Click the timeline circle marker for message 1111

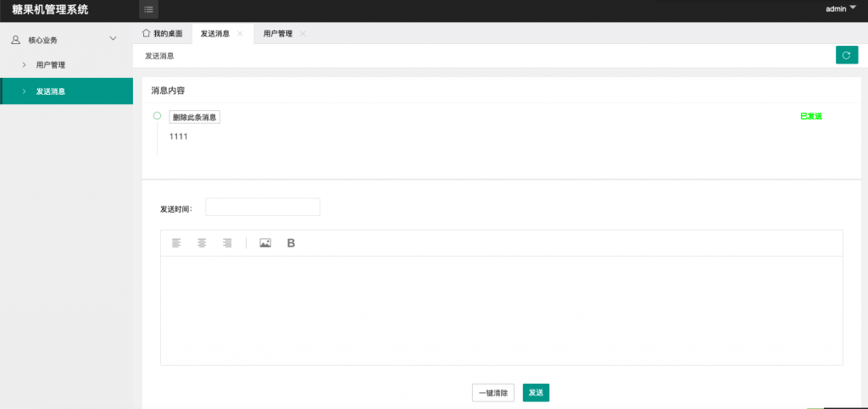point(157,115)
